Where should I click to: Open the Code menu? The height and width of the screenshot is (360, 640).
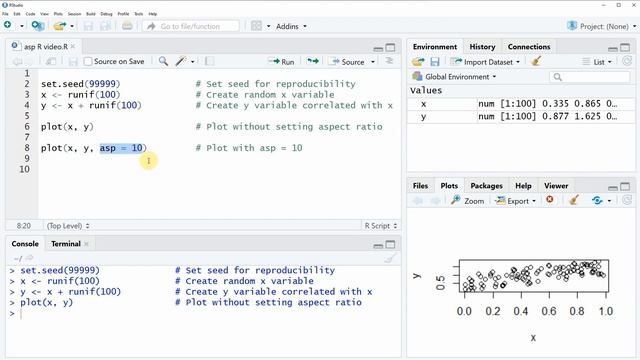(x=30, y=14)
